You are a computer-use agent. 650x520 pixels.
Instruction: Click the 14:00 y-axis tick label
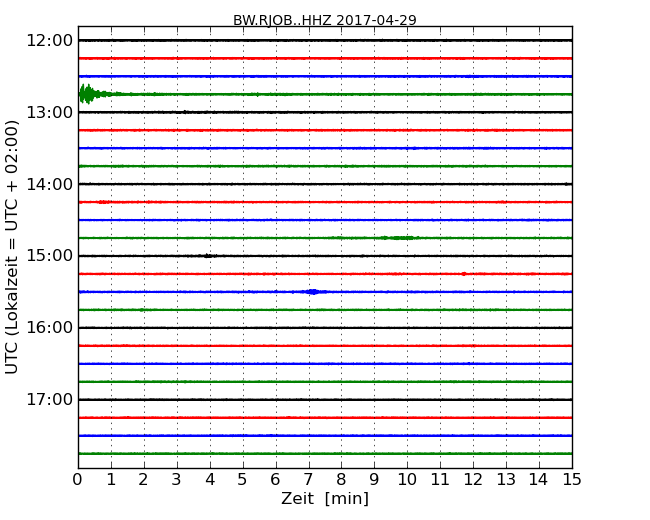[x=50, y=184]
